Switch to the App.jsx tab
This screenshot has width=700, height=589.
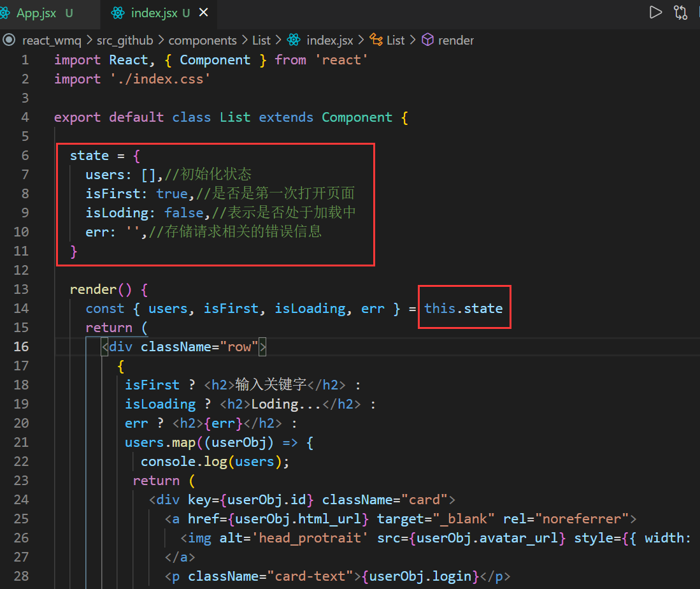tap(36, 13)
